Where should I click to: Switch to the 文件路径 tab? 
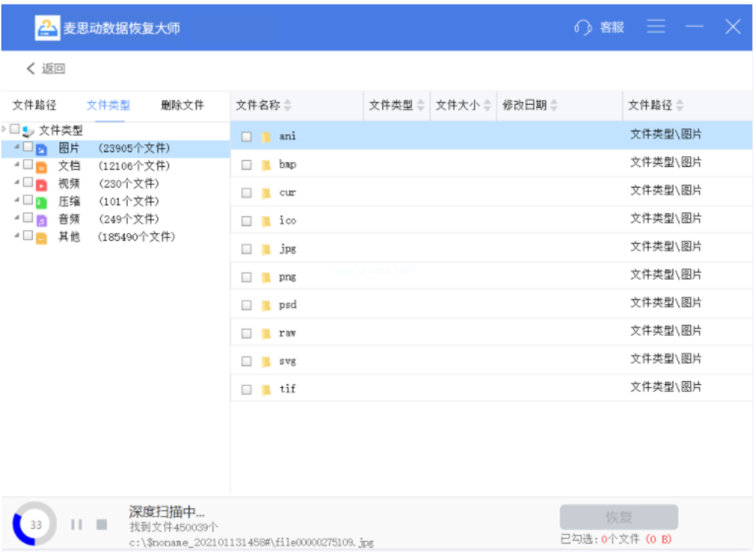(34, 106)
